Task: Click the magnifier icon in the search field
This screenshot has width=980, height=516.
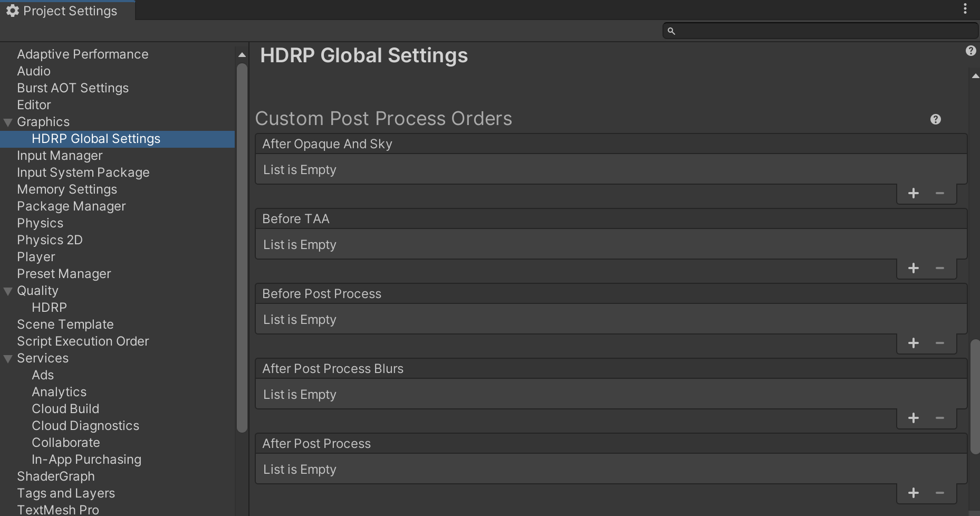Action: (x=671, y=31)
